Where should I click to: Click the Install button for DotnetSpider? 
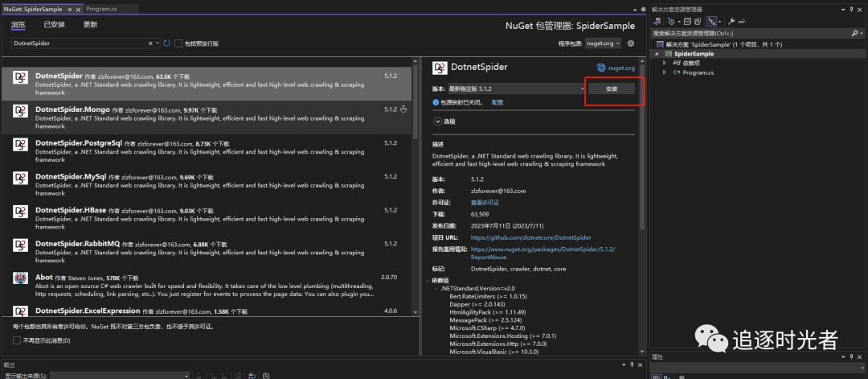611,89
